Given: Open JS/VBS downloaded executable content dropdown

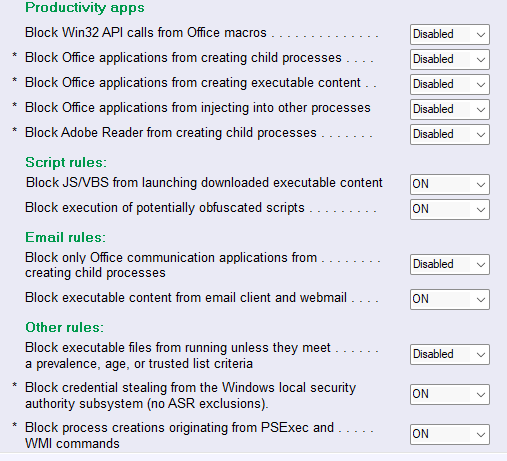Looking at the screenshot, I should click(x=450, y=184).
